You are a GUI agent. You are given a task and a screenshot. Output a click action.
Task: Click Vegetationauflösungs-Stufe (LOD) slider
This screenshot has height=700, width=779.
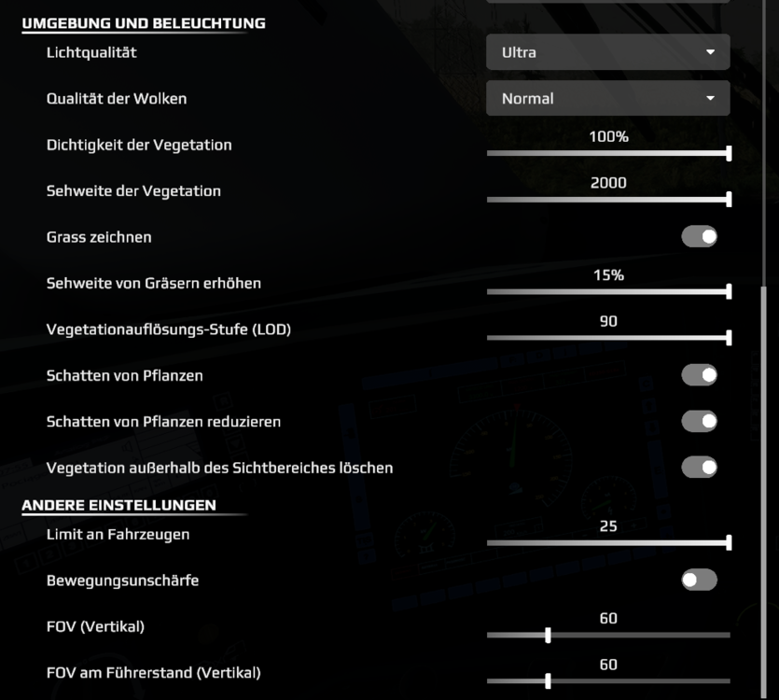pyautogui.click(x=607, y=337)
